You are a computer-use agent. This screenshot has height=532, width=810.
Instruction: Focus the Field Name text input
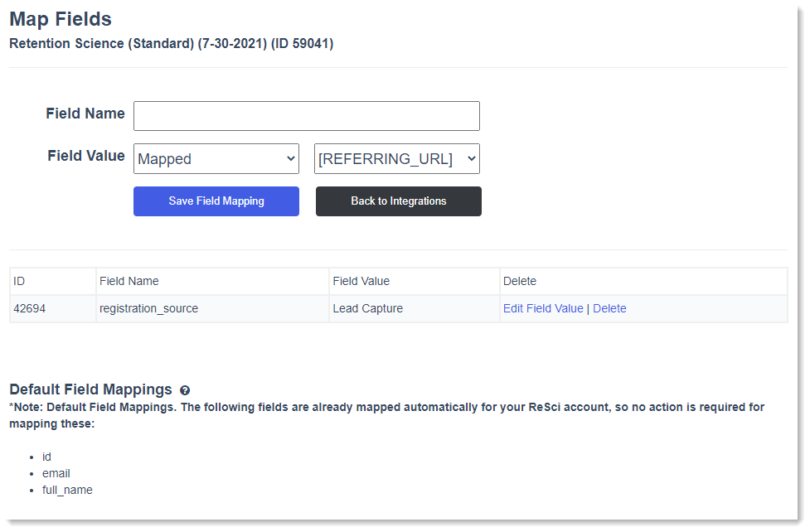306,116
